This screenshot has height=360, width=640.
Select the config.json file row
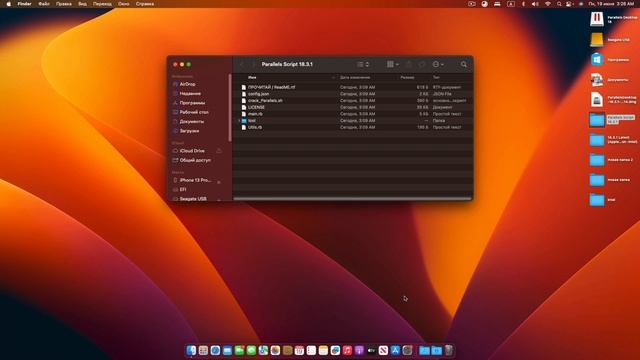point(353,94)
